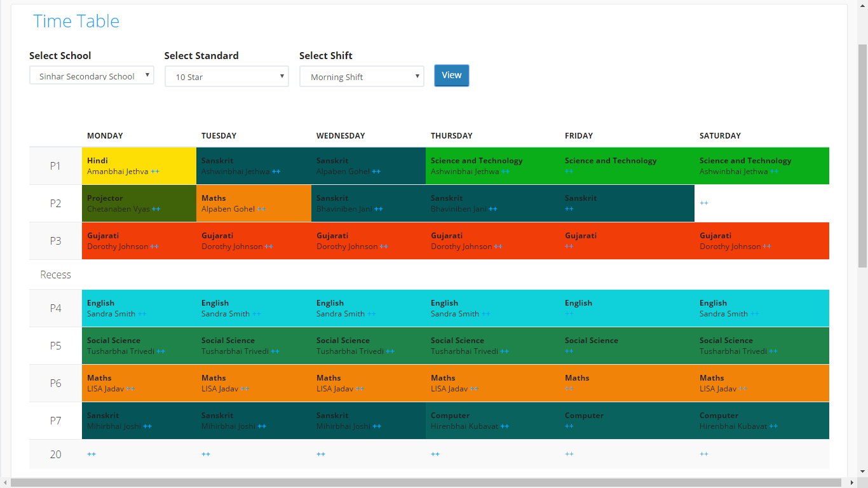
Task: Click the ++ icon in Friday's English cell
Action: [x=568, y=313]
